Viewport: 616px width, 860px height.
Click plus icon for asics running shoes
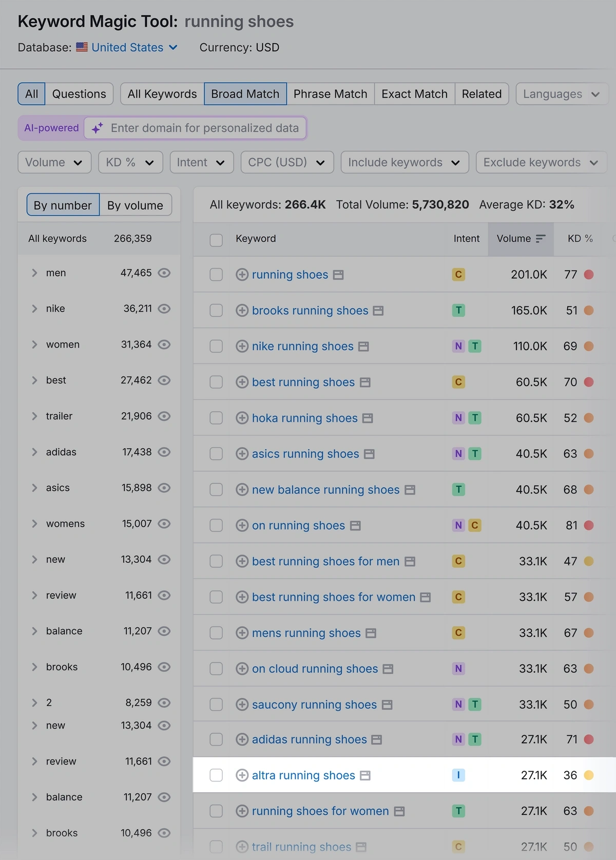click(242, 454)
